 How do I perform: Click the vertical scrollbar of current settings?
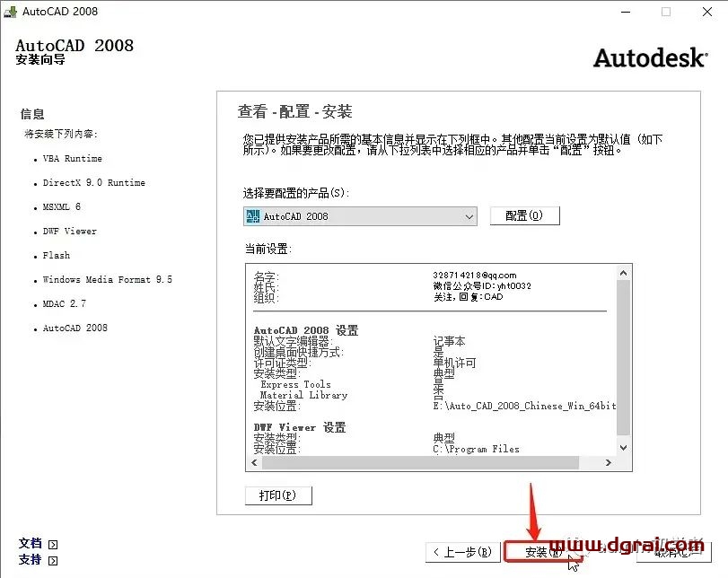pos(624,359)
